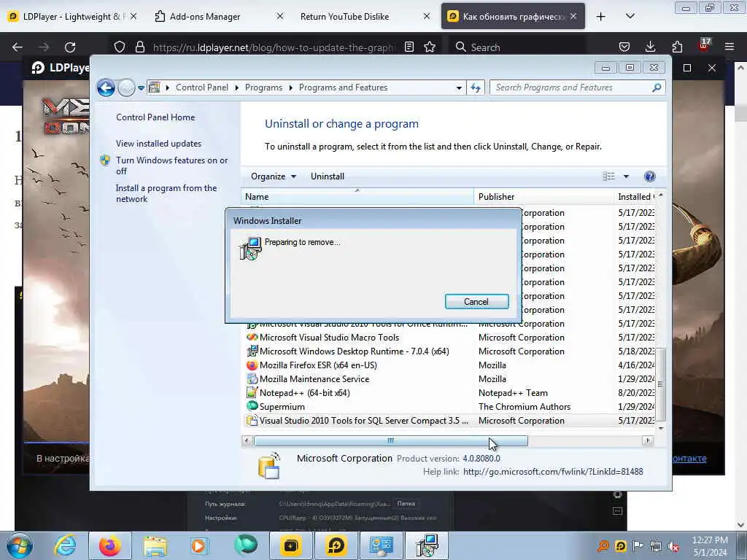Open Internet Explorer from taskbar
The width and height of the screenshot is (747, 560).
(65, 545)
